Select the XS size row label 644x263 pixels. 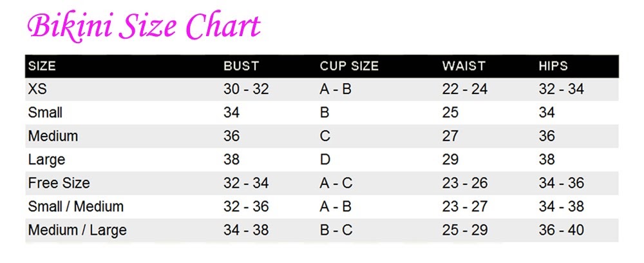pyautogui.click(x=37, y=90)
